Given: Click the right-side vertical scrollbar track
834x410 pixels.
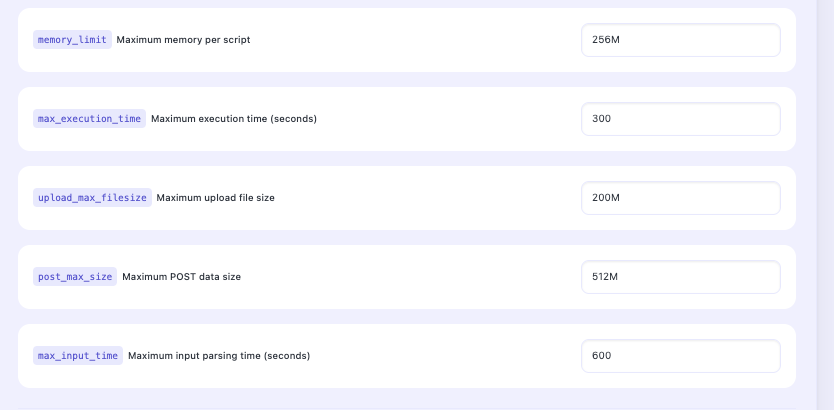Looking at the screenshot, I should tap(825, 200).
